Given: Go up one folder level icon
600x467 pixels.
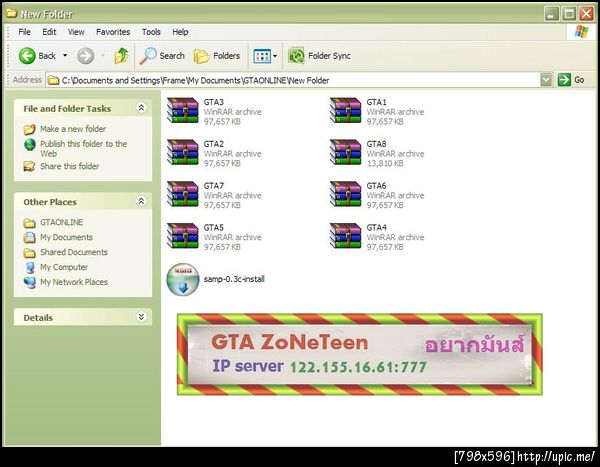Looking at the screenshot, I should click(121, 56).
